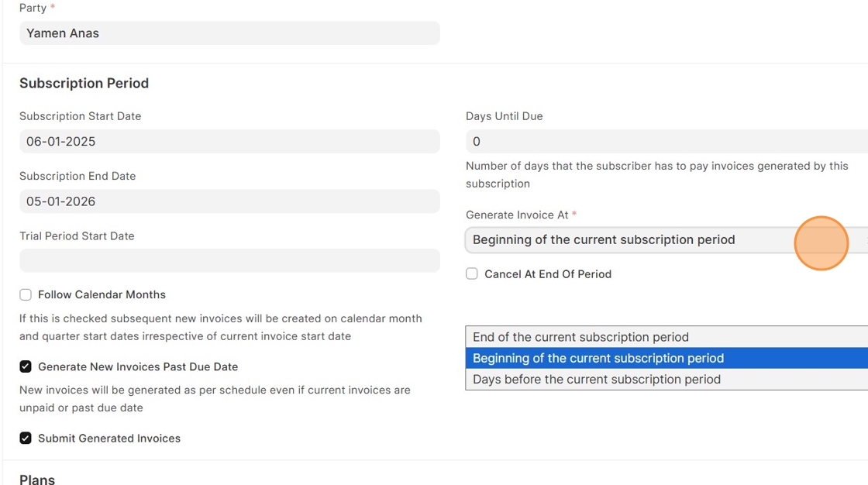The height and width of the screenshot is (485, 868).
Task: Click the Days Until Due input box
Action: point(666,142)
